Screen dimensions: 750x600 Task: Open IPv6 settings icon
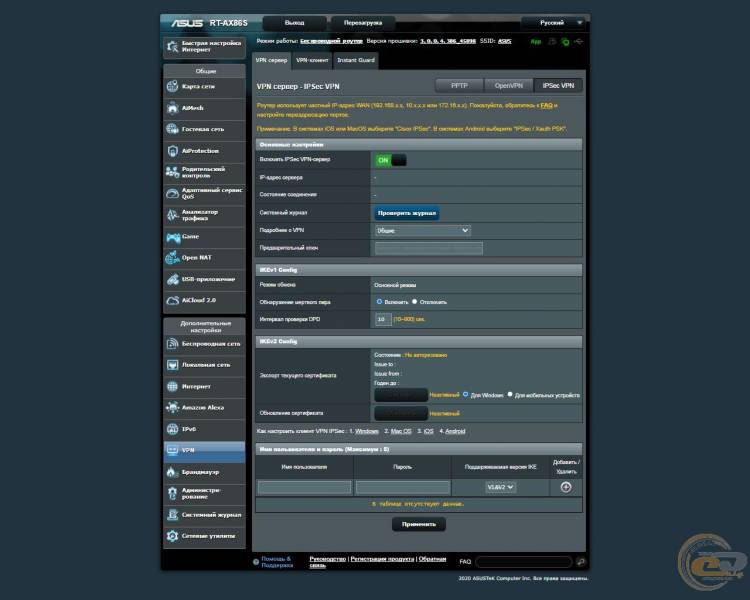pos(172,429)
